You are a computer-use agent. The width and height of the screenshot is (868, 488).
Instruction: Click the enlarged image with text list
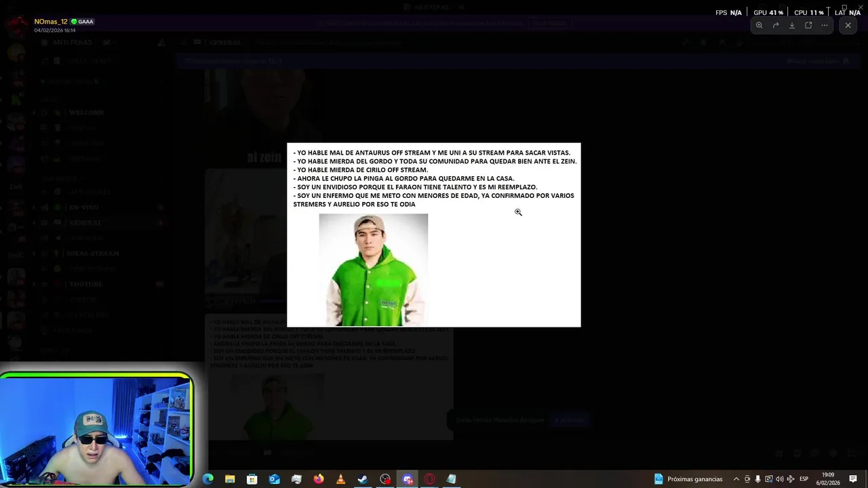[x=434, y=235]
